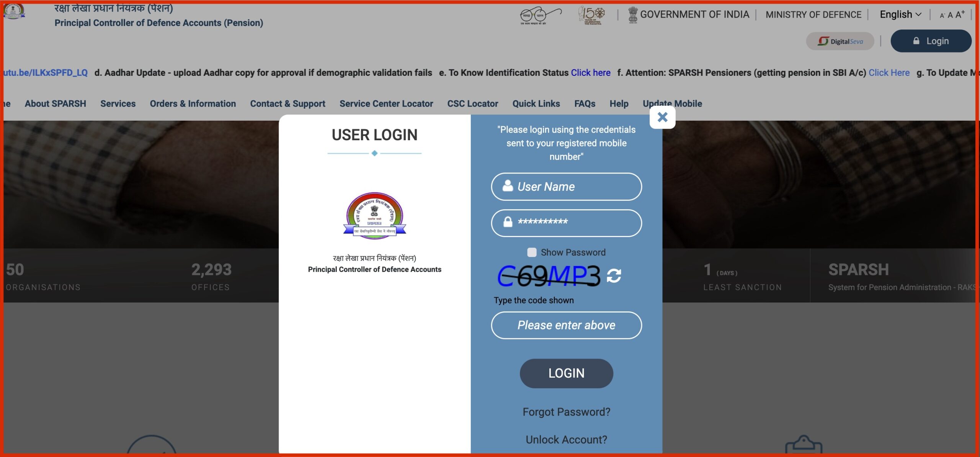Enable Show Password to reveal input

point(531,252)
